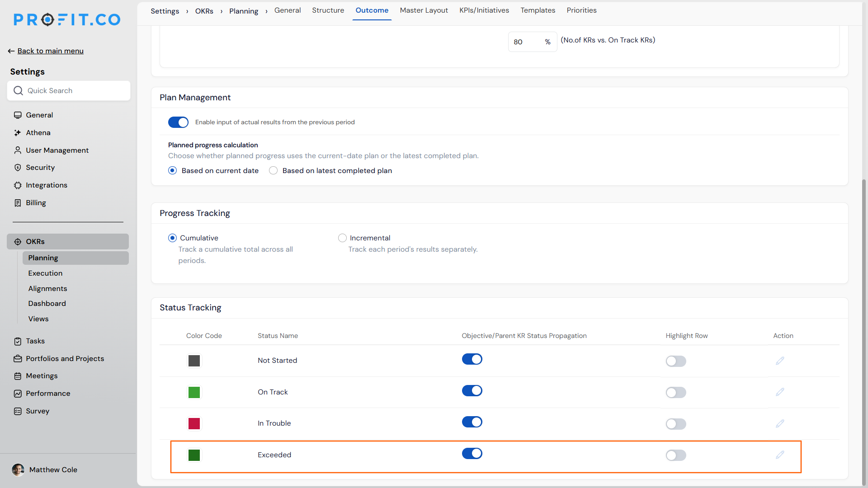Screen dimensions: 868x488
Task: Enable Highlight Row for Exceeded
Action: pos(676,455)
